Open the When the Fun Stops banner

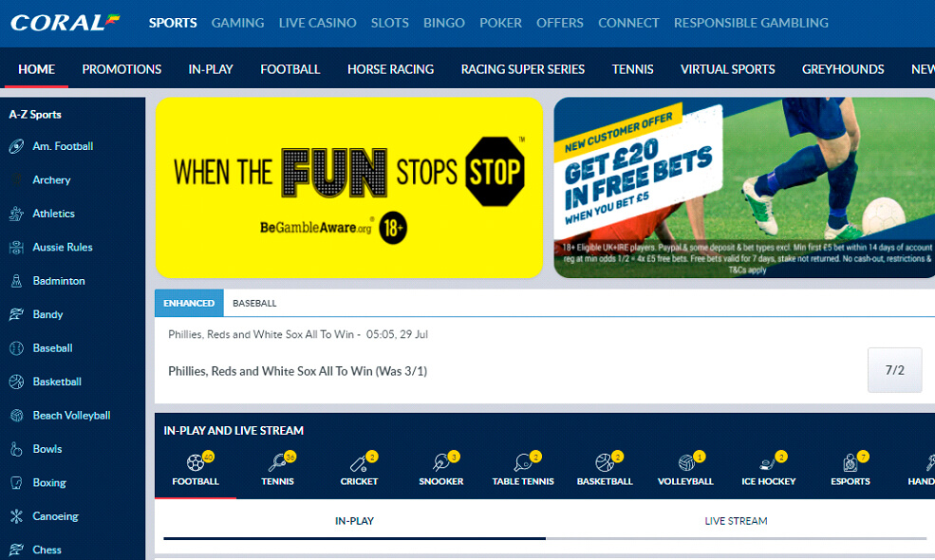tap(349, 187)
